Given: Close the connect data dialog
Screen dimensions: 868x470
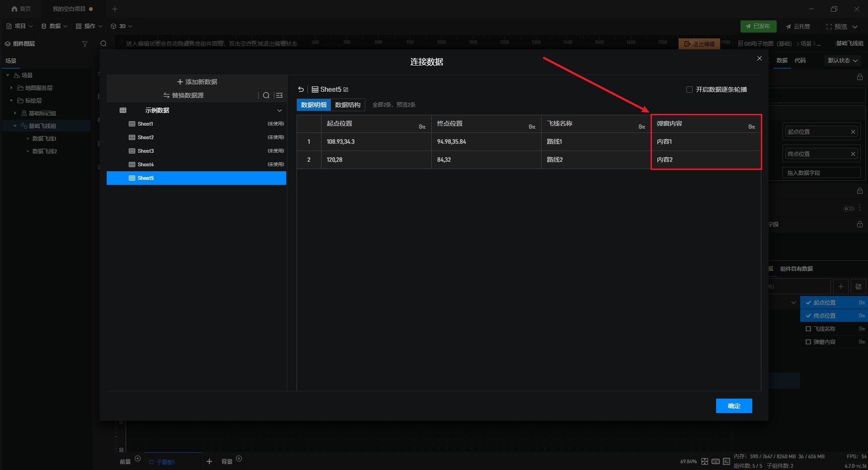Looking at the screenshot, I should click(x=759, y=58).
